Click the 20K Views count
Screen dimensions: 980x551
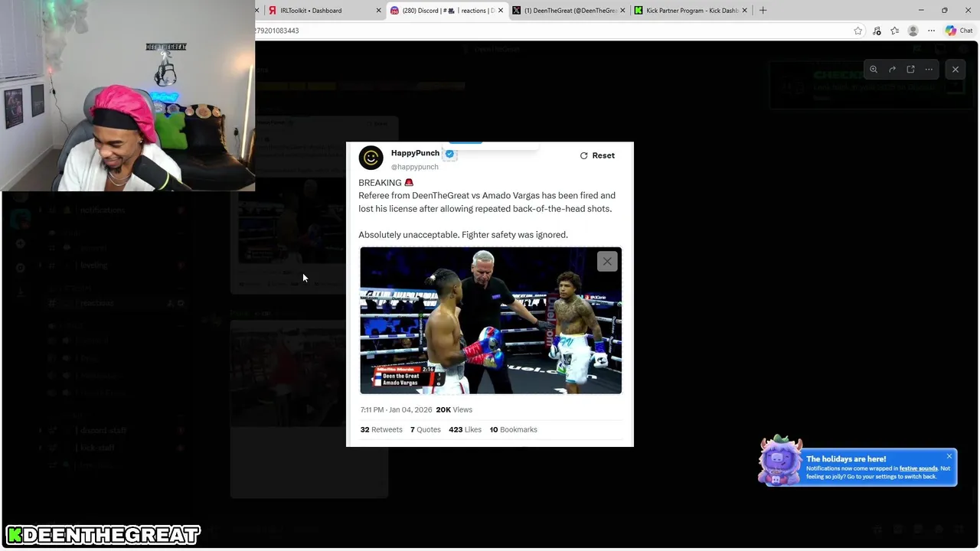pyautogui.click(x=454, y=409)
